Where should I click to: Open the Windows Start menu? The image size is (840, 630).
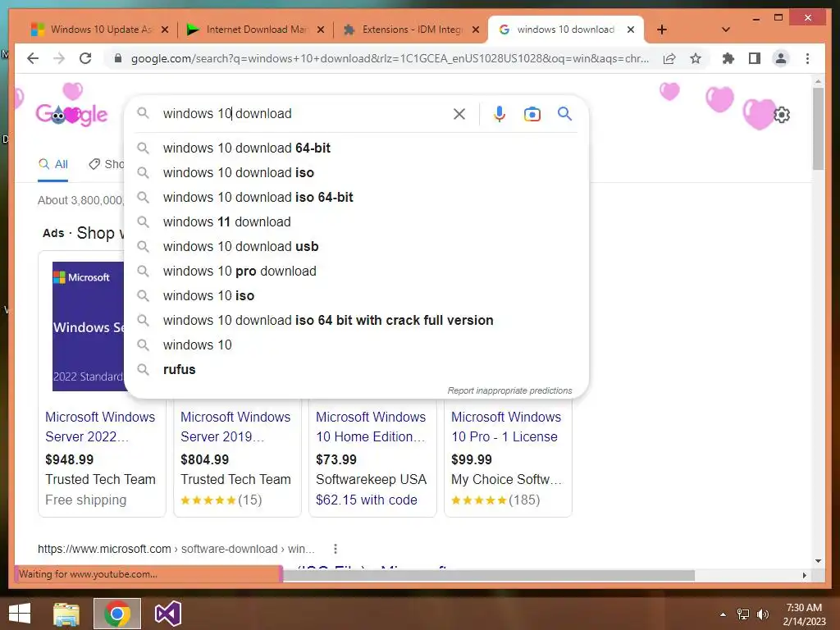coord(20,614)
